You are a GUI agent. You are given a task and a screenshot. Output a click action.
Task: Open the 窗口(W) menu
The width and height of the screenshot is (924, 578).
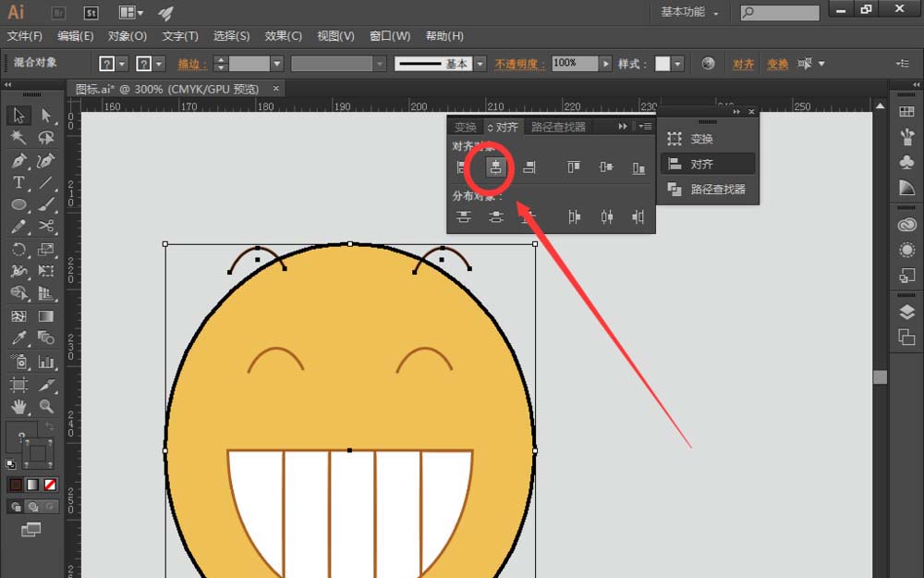tap(390, 36)
